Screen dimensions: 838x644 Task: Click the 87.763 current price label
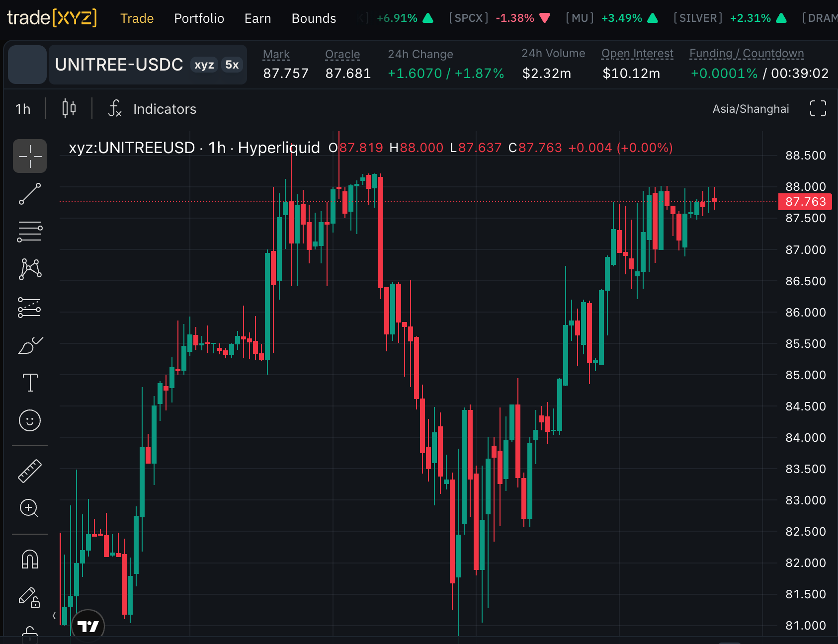click(x=805, y=202)
